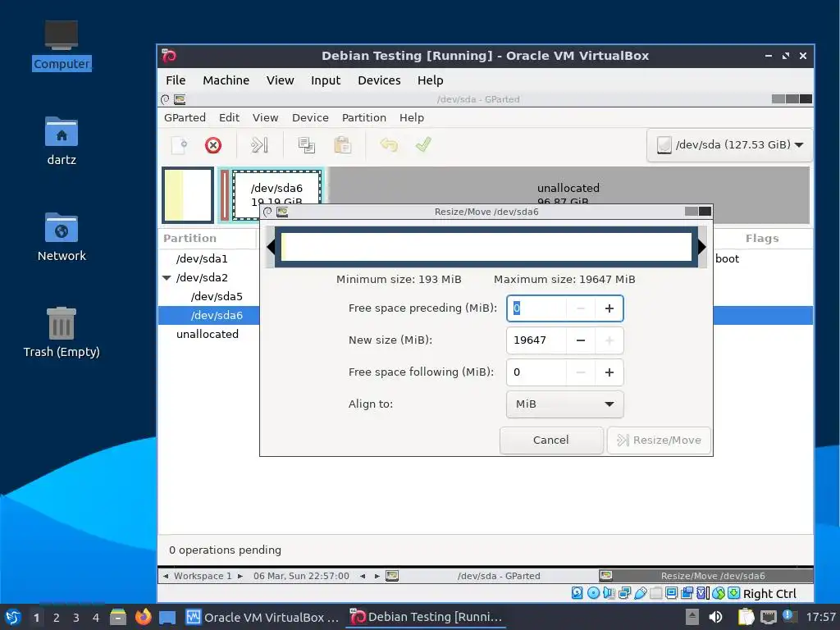Open the Trash (Empty) desktop icon
The height and width of the screenshot is (630, 840).
coord(61,332)
